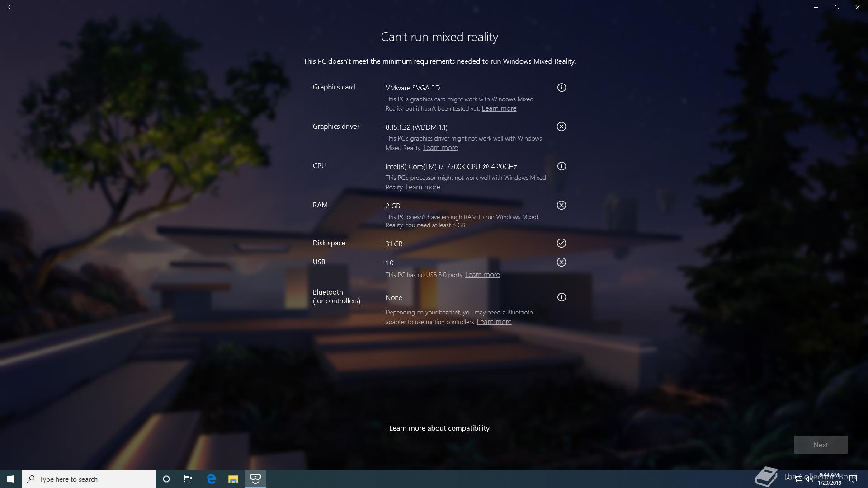Open File Explorer from the taskbar
This screenshot has width=868, height=488.
click(233, 479)
